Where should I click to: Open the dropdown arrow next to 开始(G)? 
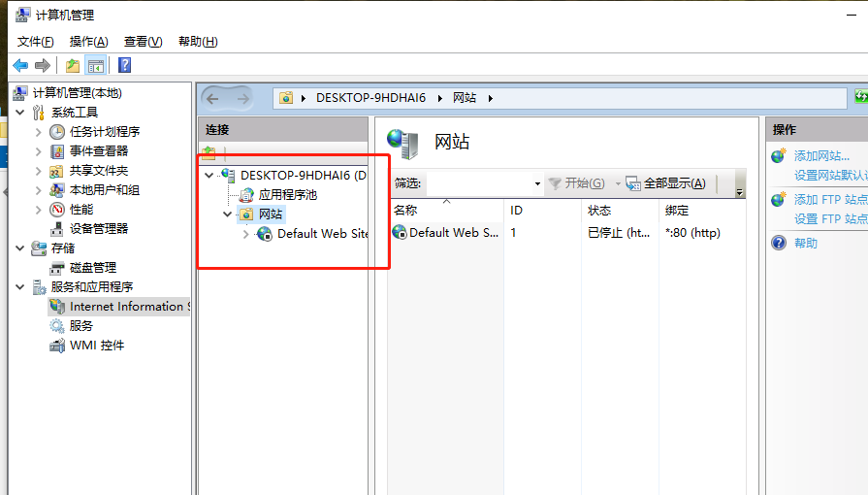[x=617, y=183]
